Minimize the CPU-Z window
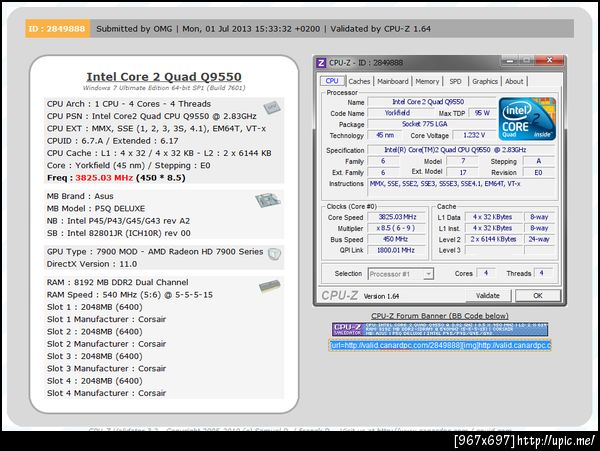Screen dimensions: 600x451 click(x=510, y=60)
